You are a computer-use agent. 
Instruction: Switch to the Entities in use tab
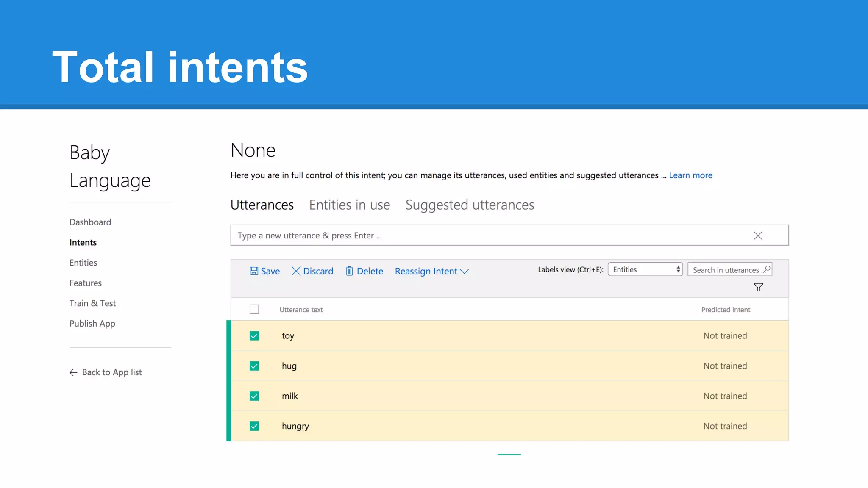pyautogui.click(x=349, y=205)
